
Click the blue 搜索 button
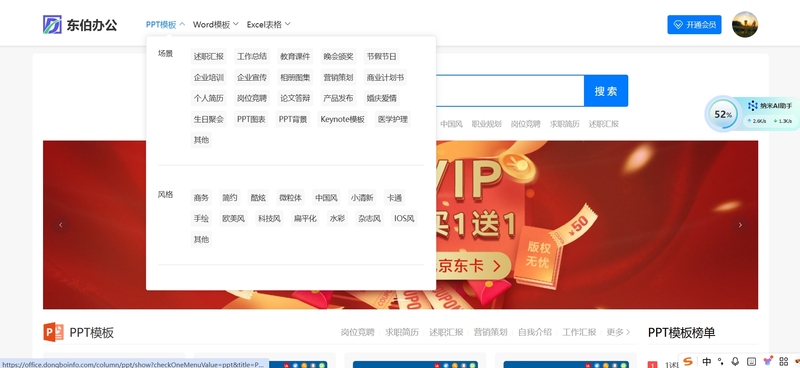(606, 91)
